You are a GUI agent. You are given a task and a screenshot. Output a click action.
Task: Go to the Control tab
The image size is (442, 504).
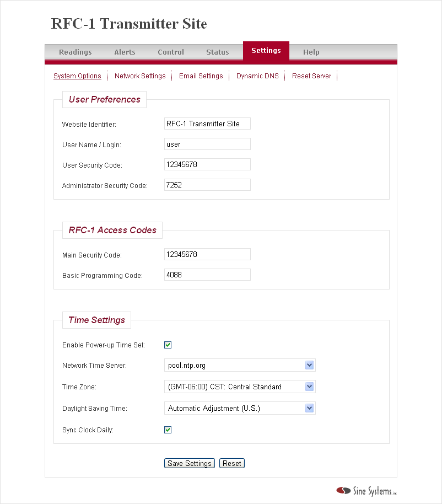pyautogui.click(x=170, y=52)
